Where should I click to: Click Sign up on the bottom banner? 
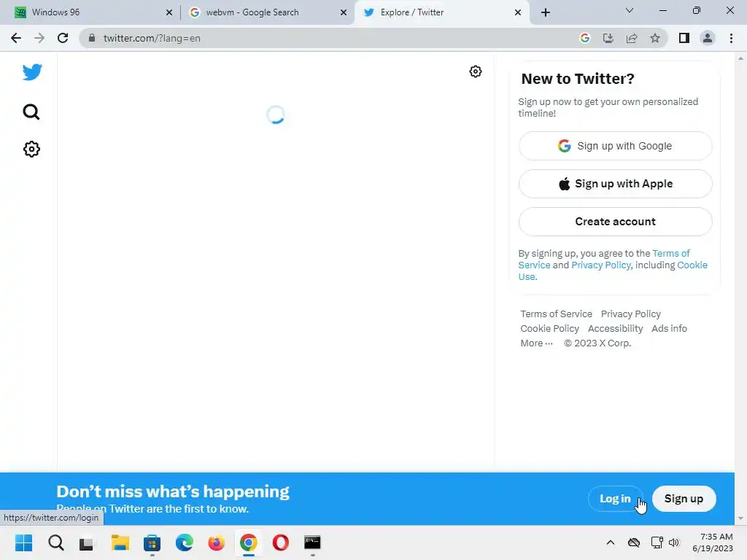(x=684, y=499)
